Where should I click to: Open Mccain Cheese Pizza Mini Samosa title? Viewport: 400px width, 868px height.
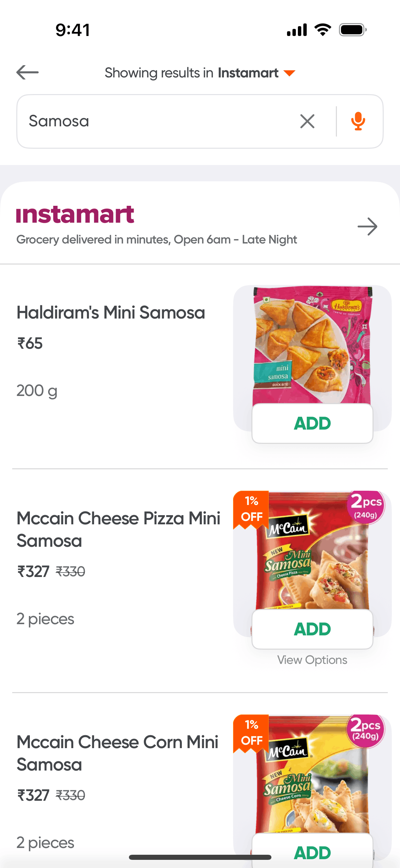pyautogui.click(x=118, y=529)
